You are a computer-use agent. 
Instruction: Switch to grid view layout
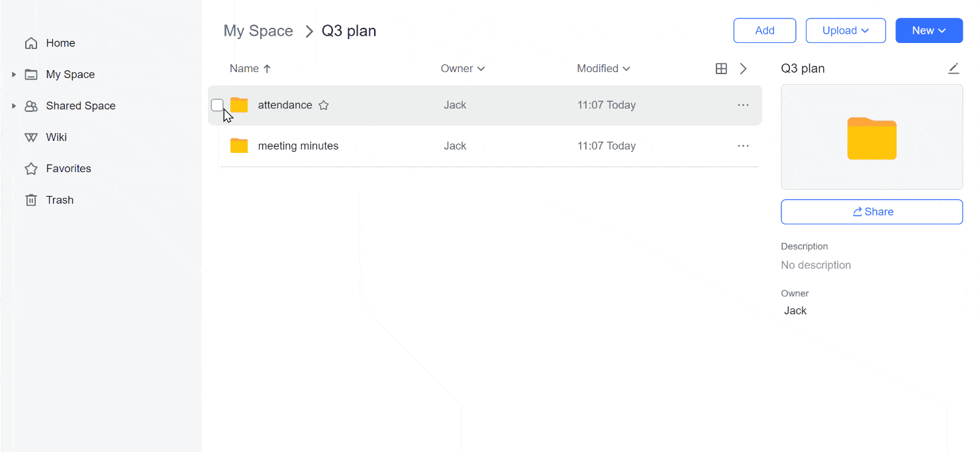coord(722,69)
